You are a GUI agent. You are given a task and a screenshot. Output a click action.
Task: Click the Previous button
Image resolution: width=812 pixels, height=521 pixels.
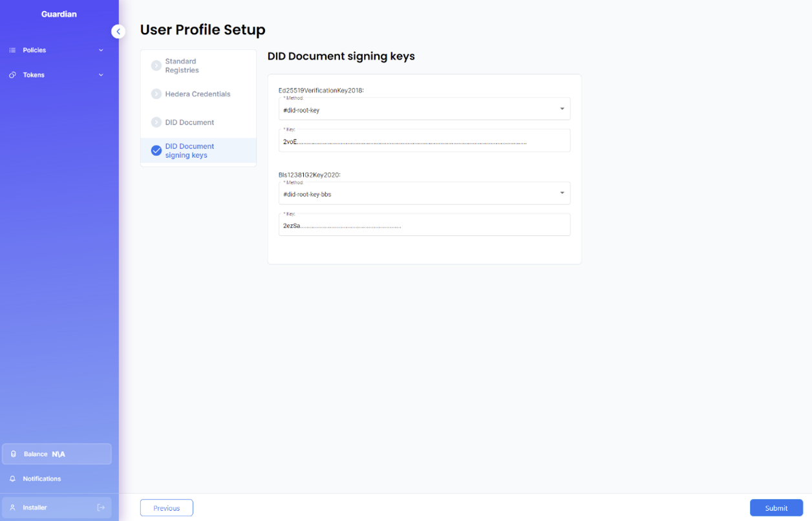pos(166,508)
